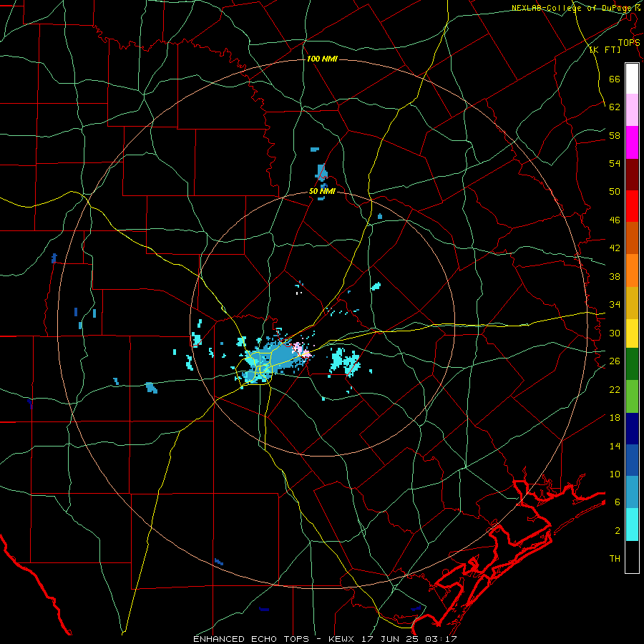Click the 34 legend value
The height and width of the screenshot is (644, 644).
[615, 305]
